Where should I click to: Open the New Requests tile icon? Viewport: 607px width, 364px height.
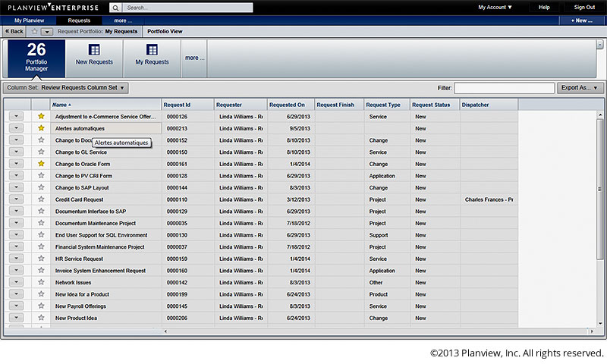point(94,49)
